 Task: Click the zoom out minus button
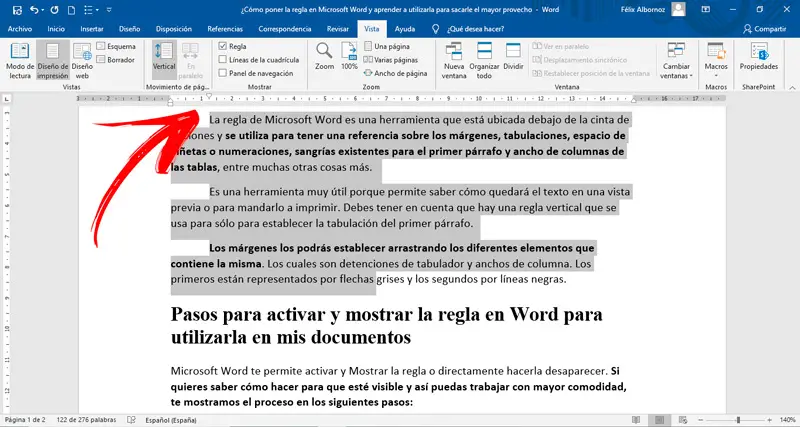point(702,420)
